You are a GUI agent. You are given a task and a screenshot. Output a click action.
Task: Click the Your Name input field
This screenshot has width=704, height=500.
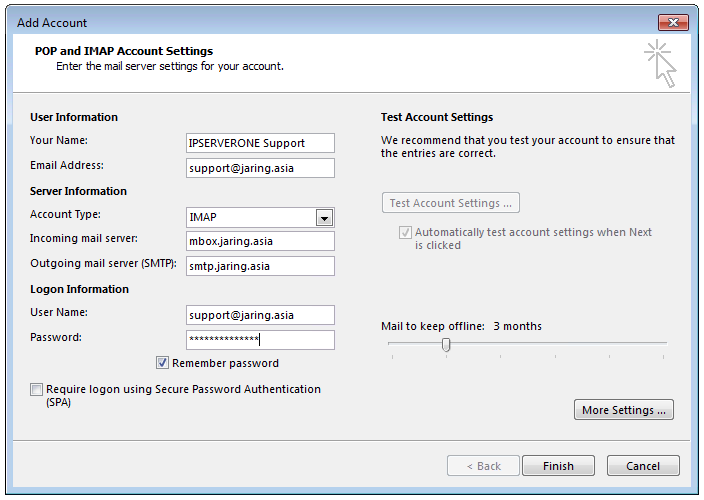260,143
